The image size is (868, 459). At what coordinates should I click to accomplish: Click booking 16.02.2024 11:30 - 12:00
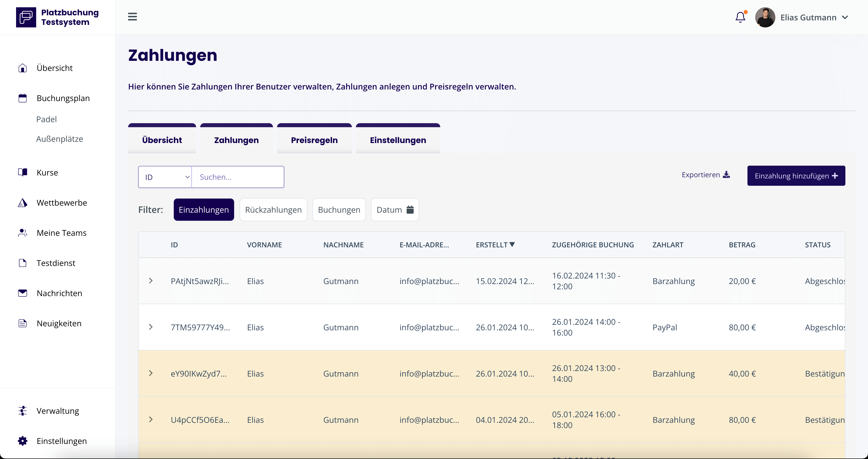click(586, 281)
